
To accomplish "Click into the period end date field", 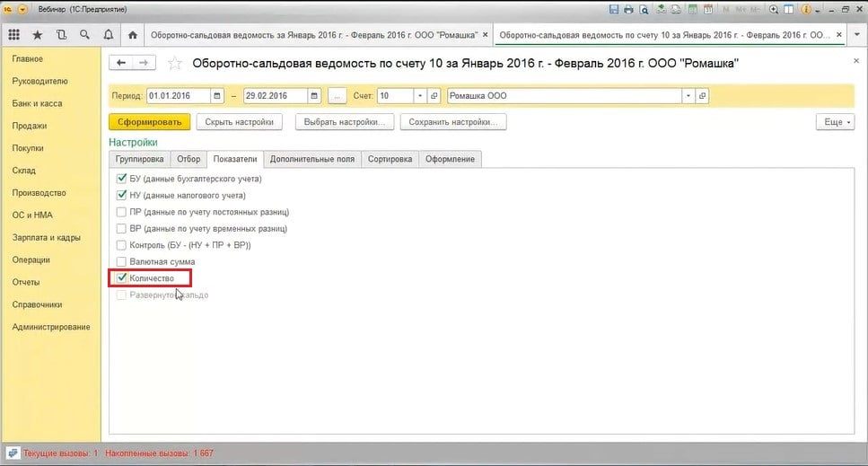I will tap(273, 96).
